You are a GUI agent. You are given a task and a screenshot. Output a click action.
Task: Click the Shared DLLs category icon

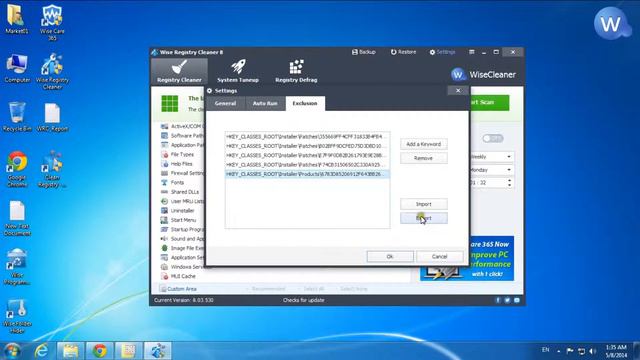pyautogui.click(x=164, y=192)
